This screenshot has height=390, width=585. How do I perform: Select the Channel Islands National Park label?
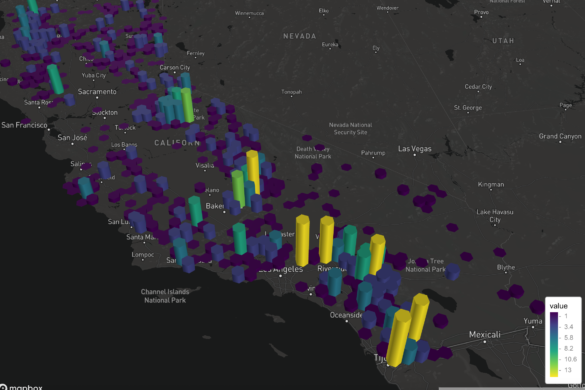click(x=165, y=296)
